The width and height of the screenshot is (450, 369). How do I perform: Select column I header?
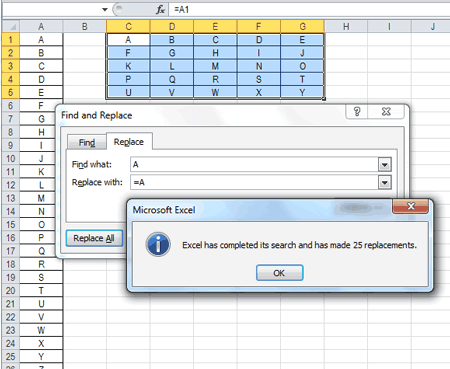click(389, 26)
